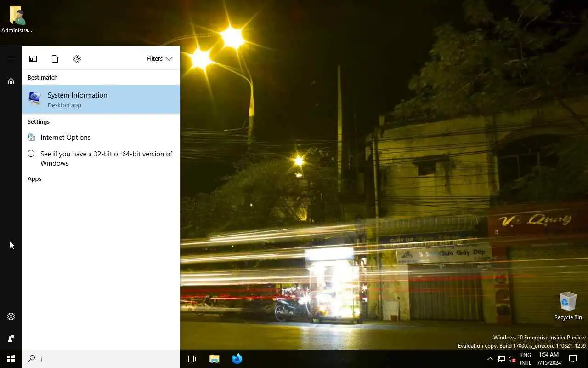
Task: Click the System Information app icon
Action: click(x=34, y=99)
